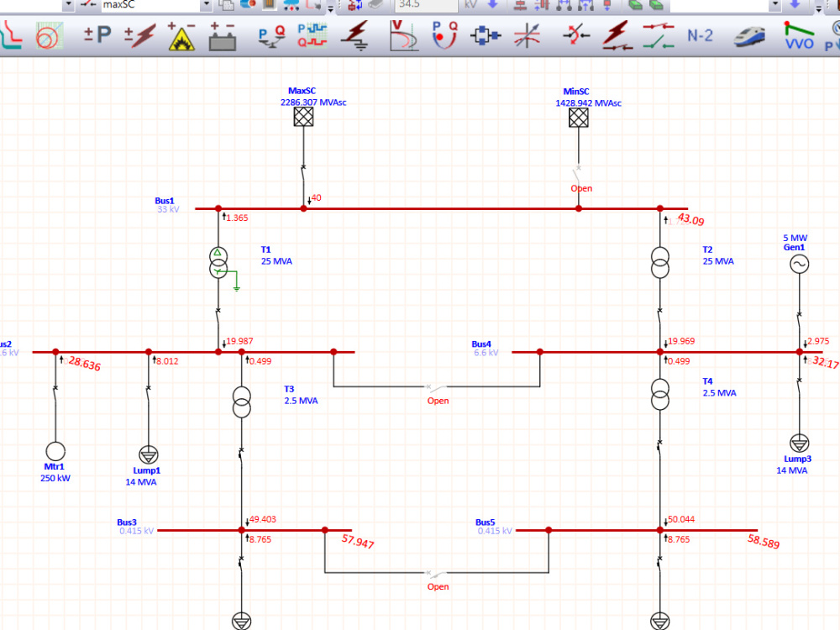Image resolution: width=840 pixels, height=630 pixels.
Task: Click the battery sizing study icon
Action: tap(222, 36)
